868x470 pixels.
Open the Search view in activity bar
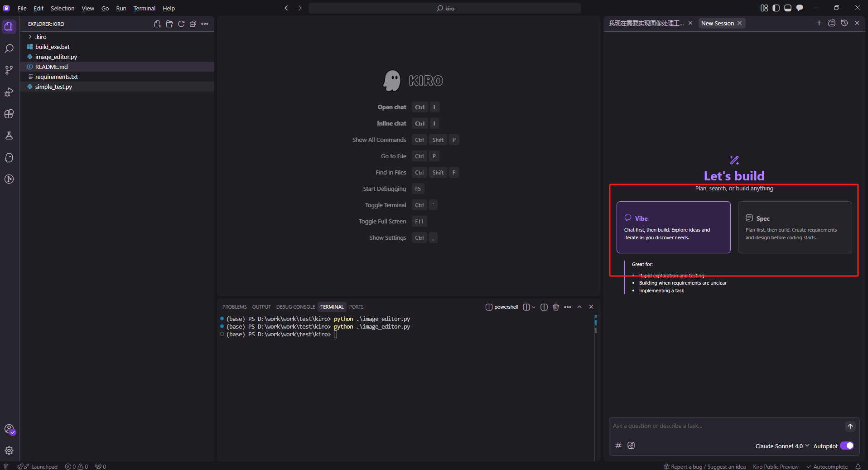tap(9, 48)
